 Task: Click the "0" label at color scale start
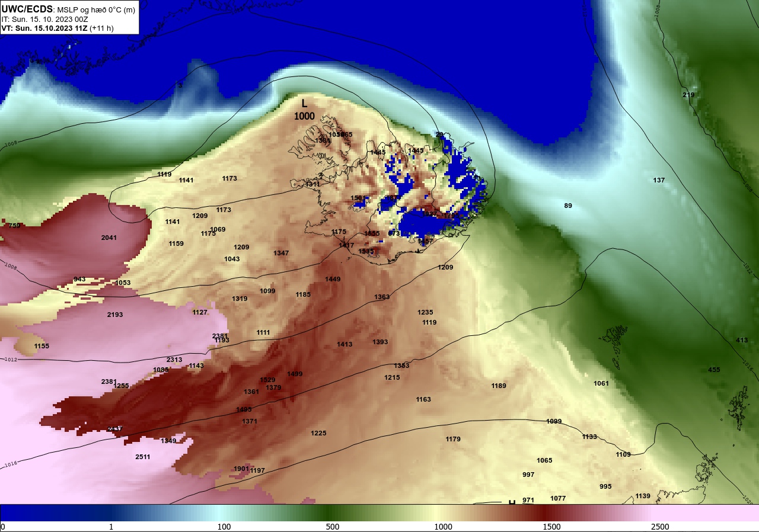click(x=3, y=527)
